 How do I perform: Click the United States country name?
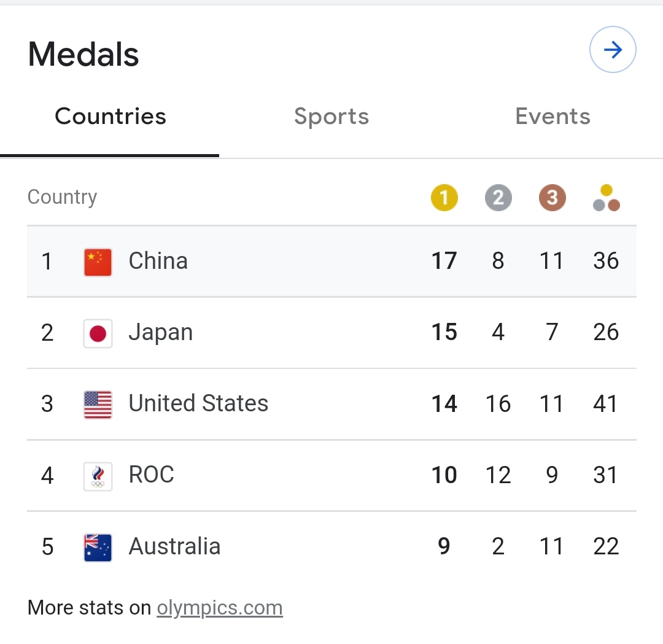[198, 404]
